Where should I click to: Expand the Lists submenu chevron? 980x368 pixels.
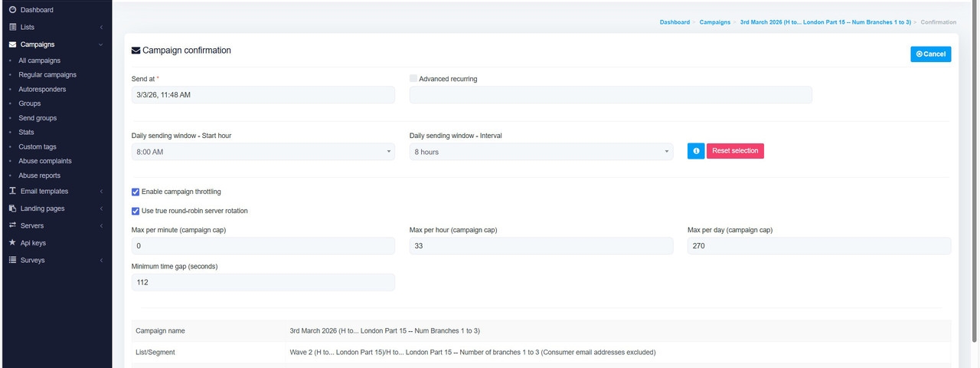101,27
